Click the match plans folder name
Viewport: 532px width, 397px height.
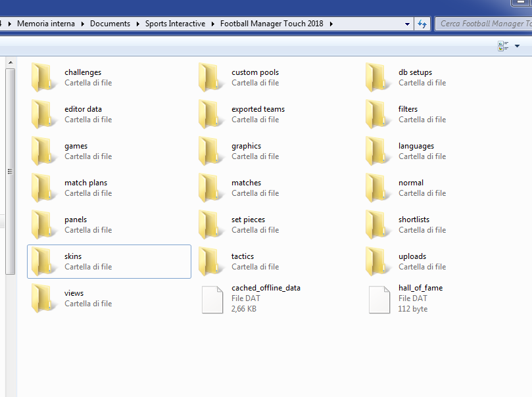(86, 183)
